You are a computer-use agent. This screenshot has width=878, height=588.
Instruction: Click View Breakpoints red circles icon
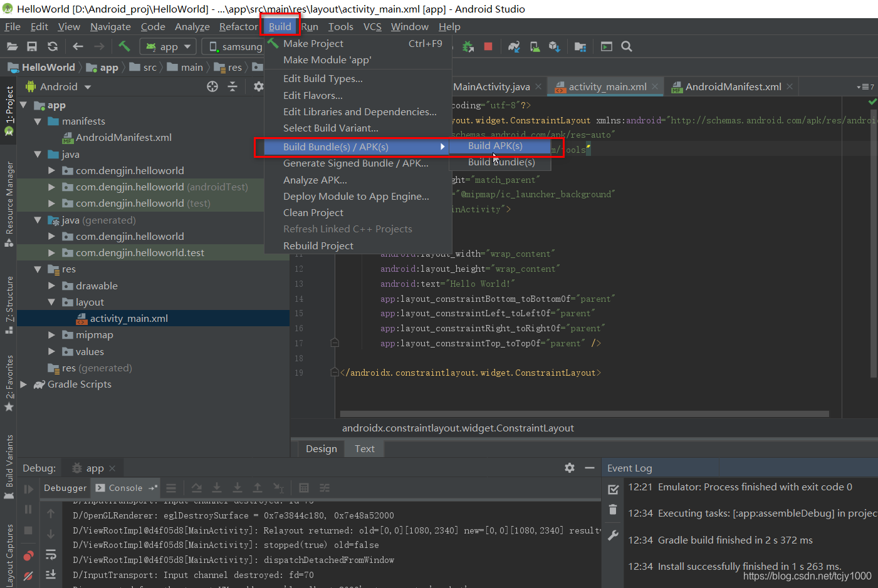(28, 556)
